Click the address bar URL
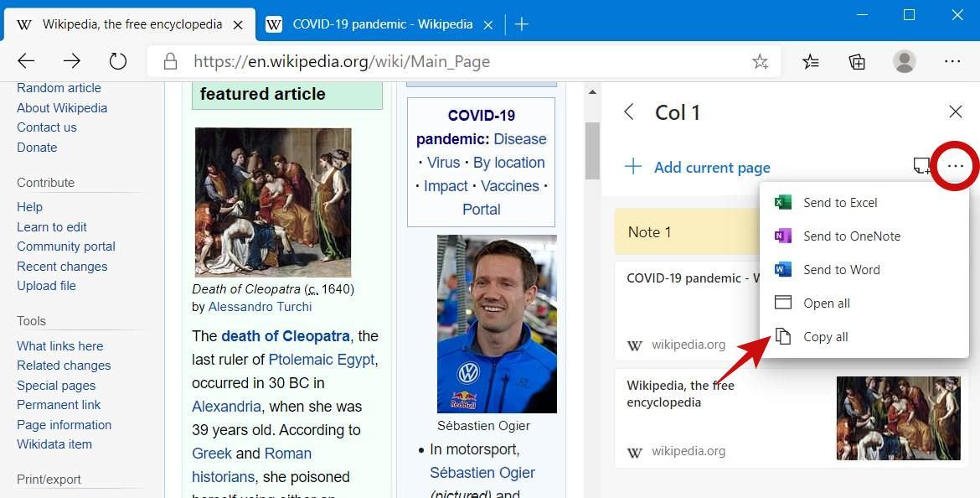 tap(341, 61)
